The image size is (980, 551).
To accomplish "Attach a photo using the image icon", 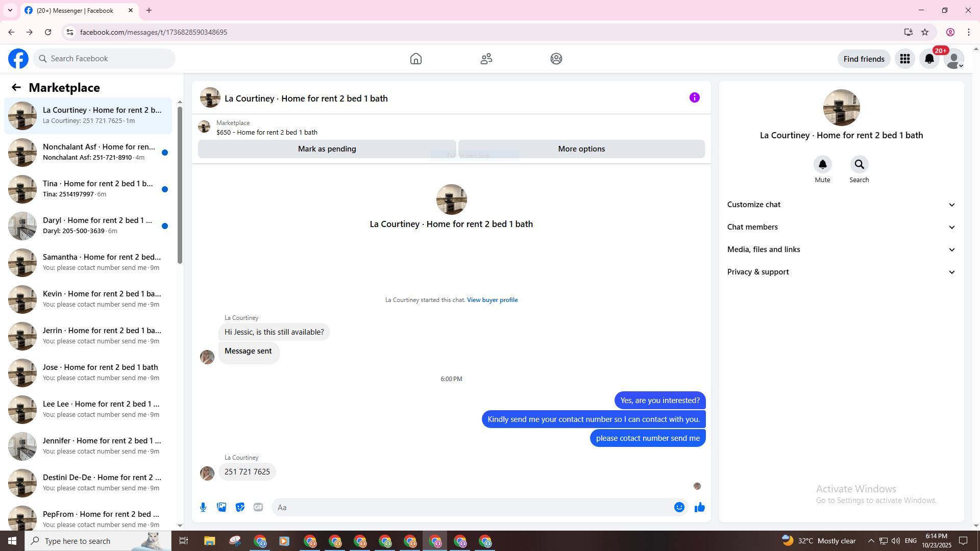I will (x=222, y=507).
